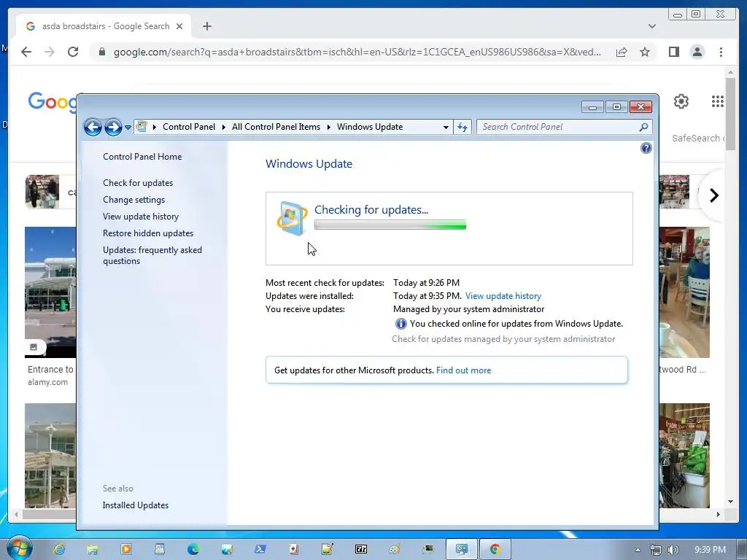Click the volume speaker tray icon
This screenshot has width=747, height=560.
tap(673, 550)
